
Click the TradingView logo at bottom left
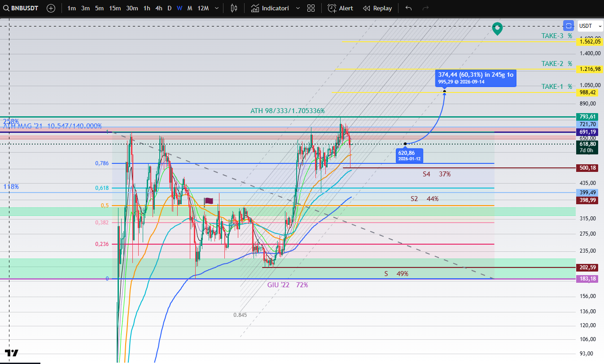click(12, 353)
